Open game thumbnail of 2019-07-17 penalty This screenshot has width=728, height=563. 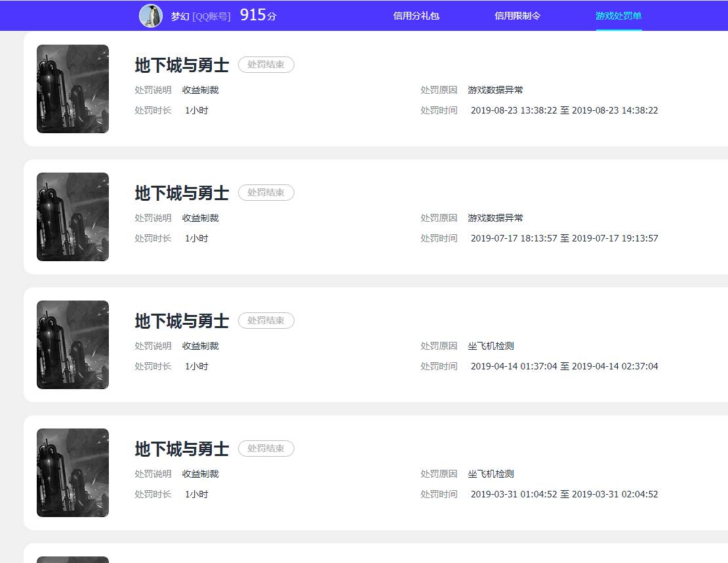click(x=73, y=217)
